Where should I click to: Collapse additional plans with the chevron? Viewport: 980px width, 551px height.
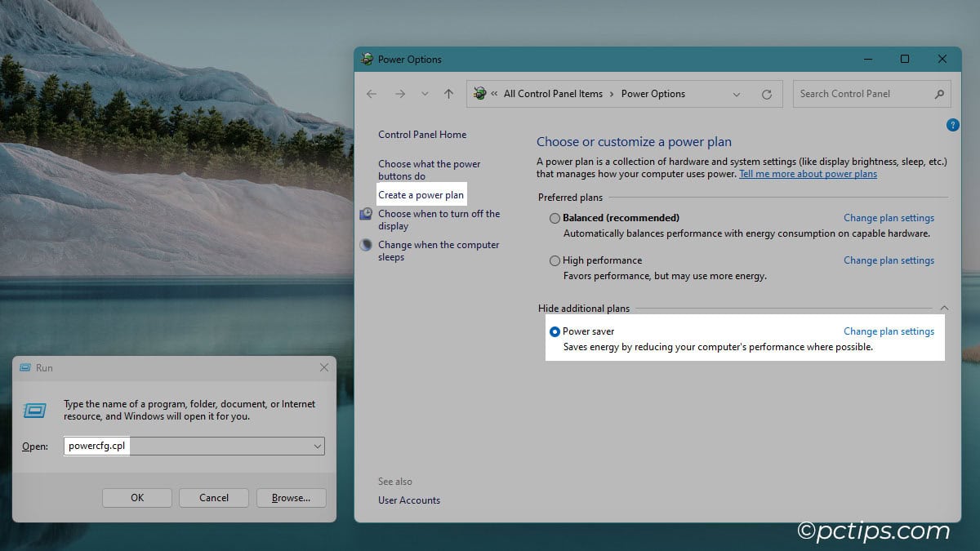(x=944, y=308)
